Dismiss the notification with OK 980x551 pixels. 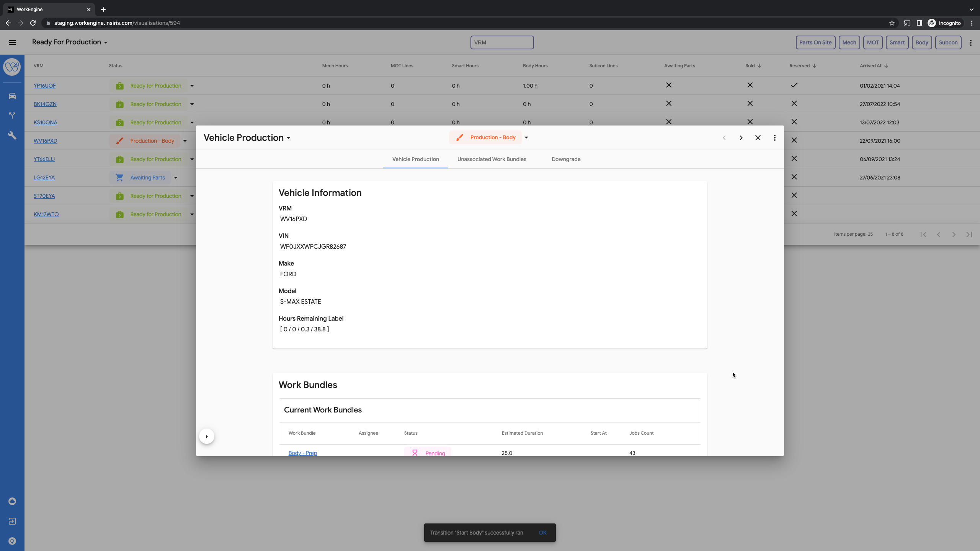pos(542,533)
